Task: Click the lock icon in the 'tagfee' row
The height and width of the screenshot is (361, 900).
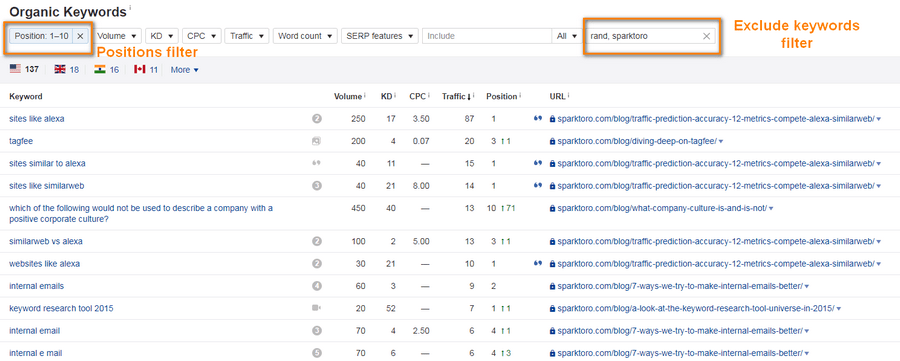Action: click(x=552, y=141)
